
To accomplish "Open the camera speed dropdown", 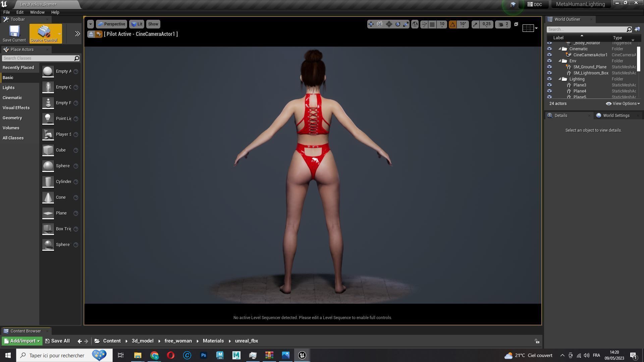I will (x=503, y=24).
